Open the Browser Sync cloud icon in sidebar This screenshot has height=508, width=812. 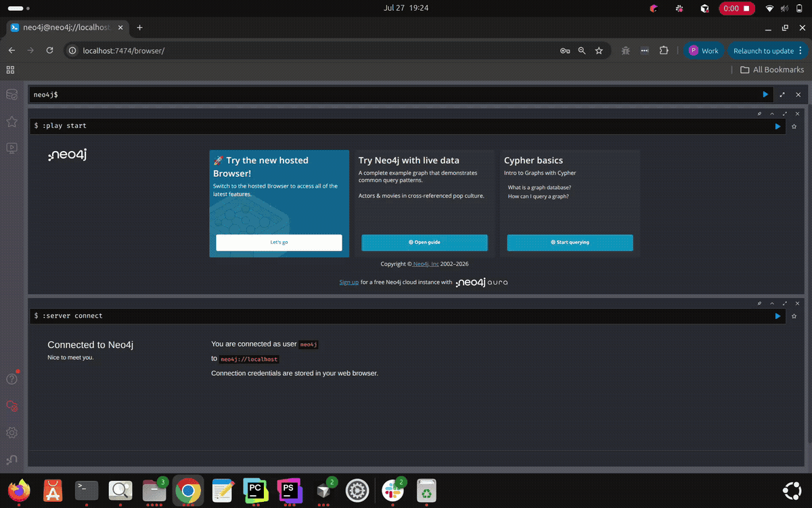(x=12, y=406)
